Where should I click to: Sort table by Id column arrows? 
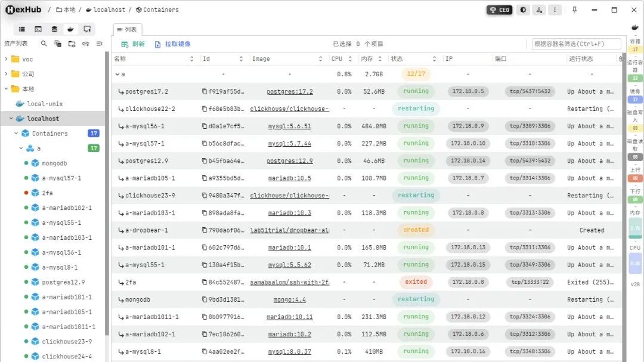coord(241,59)
